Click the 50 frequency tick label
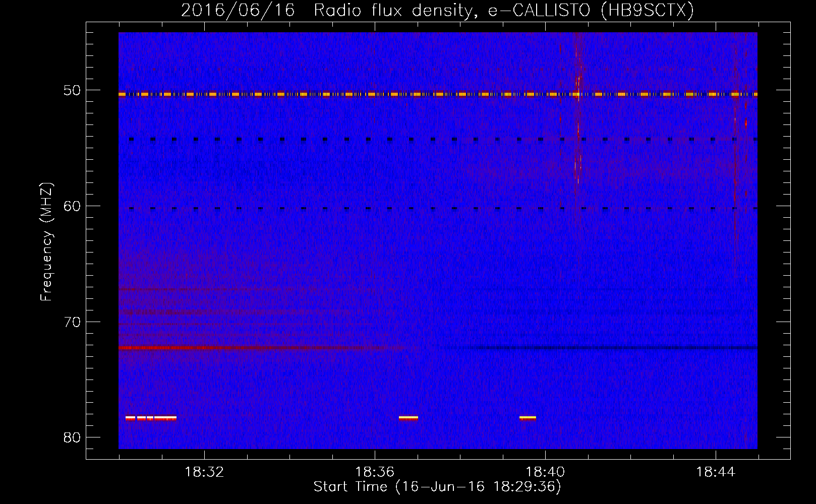This screenshot has height=504, width=816. 72,91
